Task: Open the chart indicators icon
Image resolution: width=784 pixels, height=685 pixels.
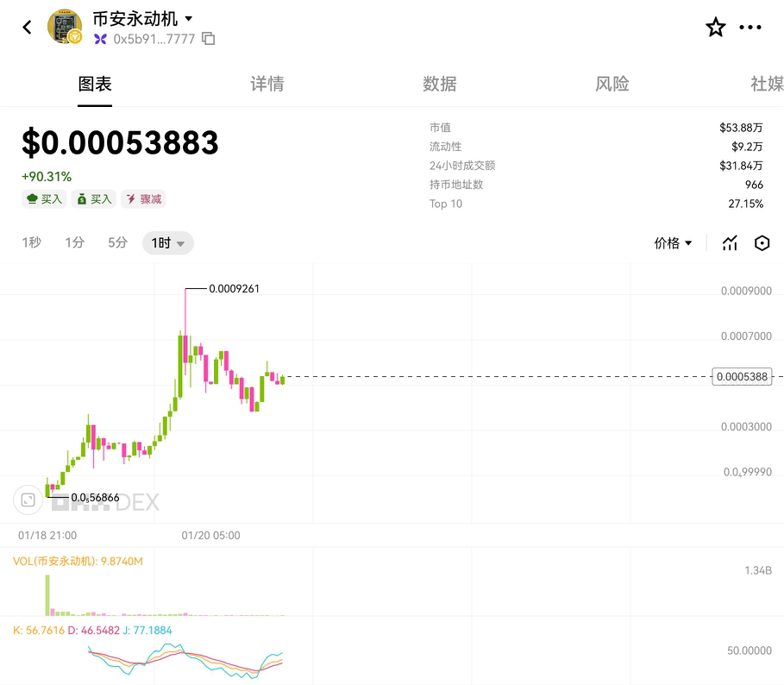Action: 730,243
